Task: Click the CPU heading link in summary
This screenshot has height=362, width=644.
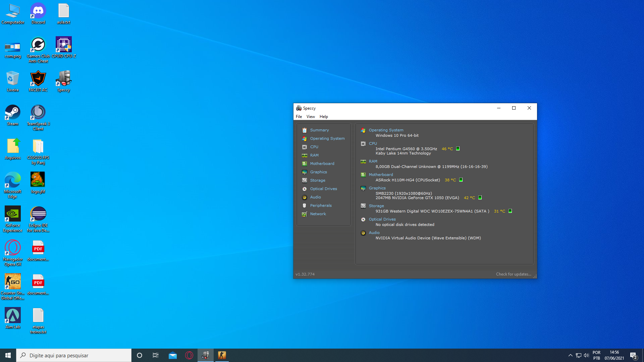Action: tap(373, 143)
